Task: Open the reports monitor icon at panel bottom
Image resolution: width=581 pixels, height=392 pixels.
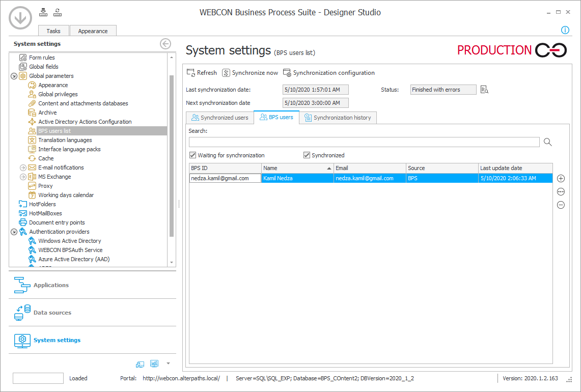Action: 154,363
